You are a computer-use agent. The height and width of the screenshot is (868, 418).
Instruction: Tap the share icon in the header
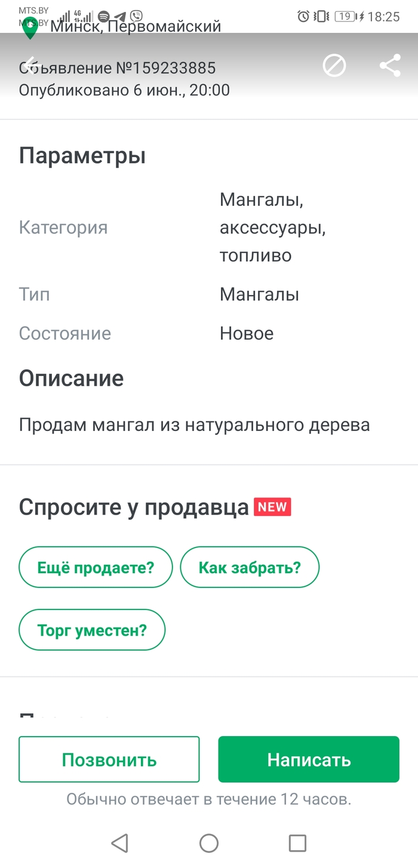coord(389,66)
